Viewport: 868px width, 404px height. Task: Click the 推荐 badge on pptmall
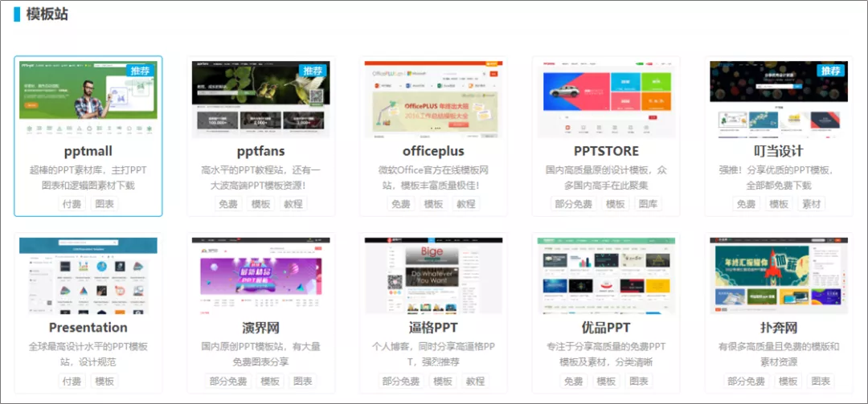(140, 71)
